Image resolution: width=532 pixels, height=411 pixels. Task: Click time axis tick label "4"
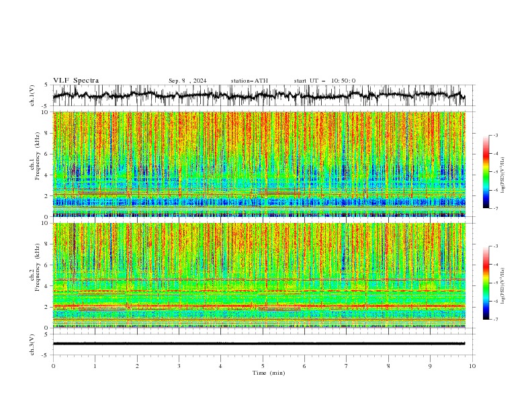[220, 366]
